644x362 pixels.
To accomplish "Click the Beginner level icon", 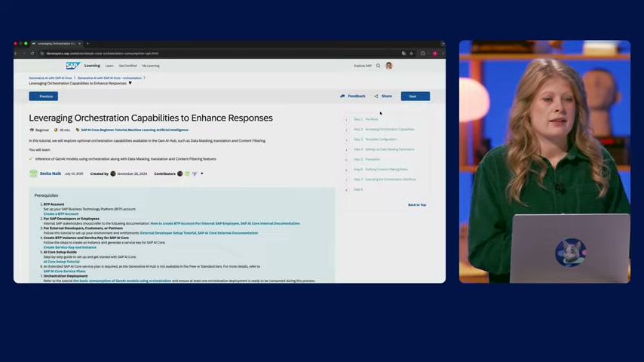I will (32, 130).
